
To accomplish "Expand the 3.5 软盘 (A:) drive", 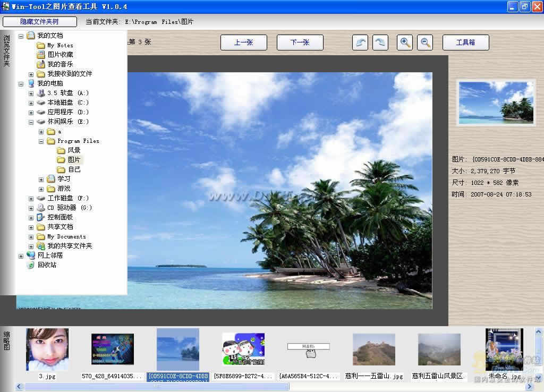I will (31, 93).
